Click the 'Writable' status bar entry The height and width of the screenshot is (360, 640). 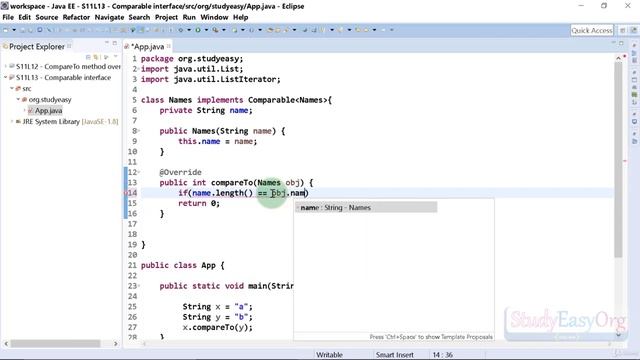pyautogui.click(x=329, y=355)
